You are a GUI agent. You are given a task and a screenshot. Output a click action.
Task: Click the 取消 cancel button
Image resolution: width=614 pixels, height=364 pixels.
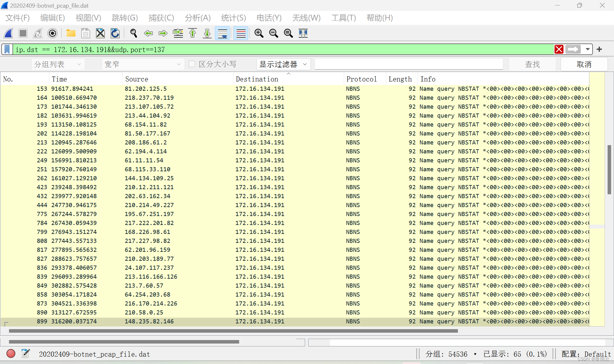click(584, 64)
